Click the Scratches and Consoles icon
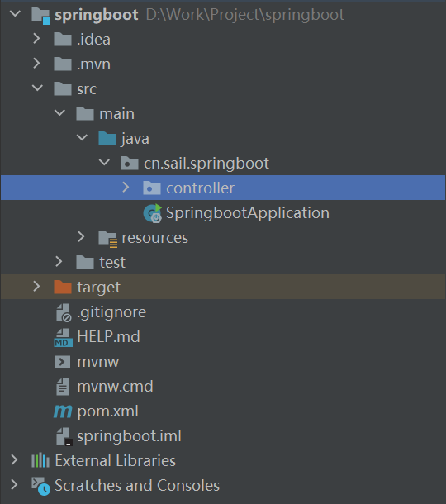This screenshot has height=504, width=446. [40, 486]
